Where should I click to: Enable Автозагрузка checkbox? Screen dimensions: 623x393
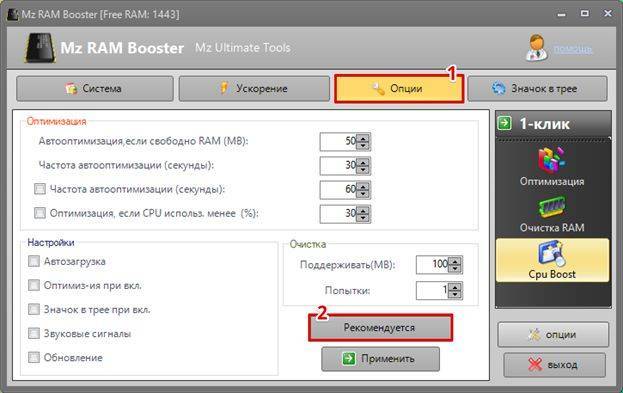tap(34, 261)
